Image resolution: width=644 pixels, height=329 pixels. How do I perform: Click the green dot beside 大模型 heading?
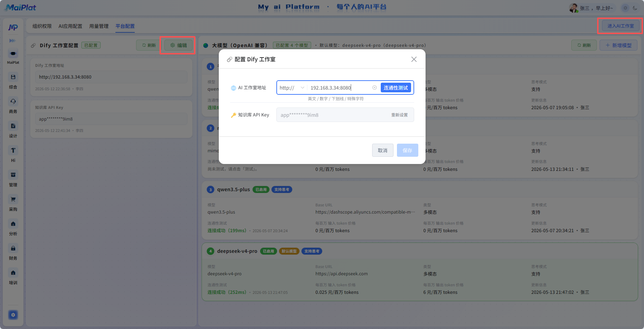click(206, 45)
